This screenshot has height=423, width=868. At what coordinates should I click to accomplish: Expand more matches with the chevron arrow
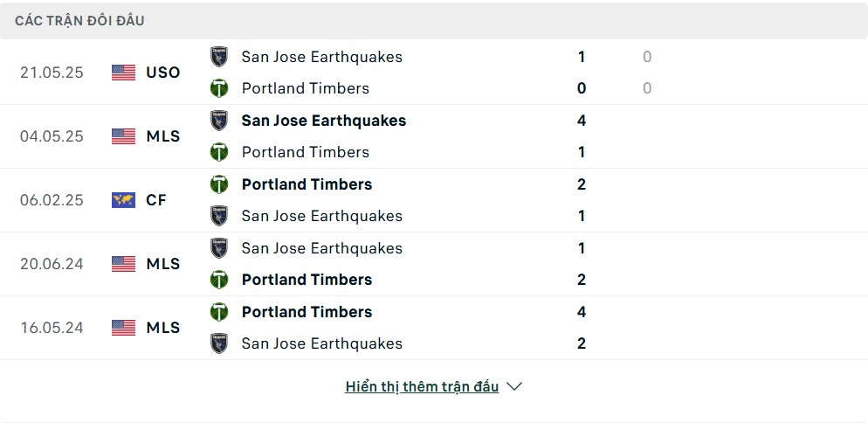(x=514, y=386)
